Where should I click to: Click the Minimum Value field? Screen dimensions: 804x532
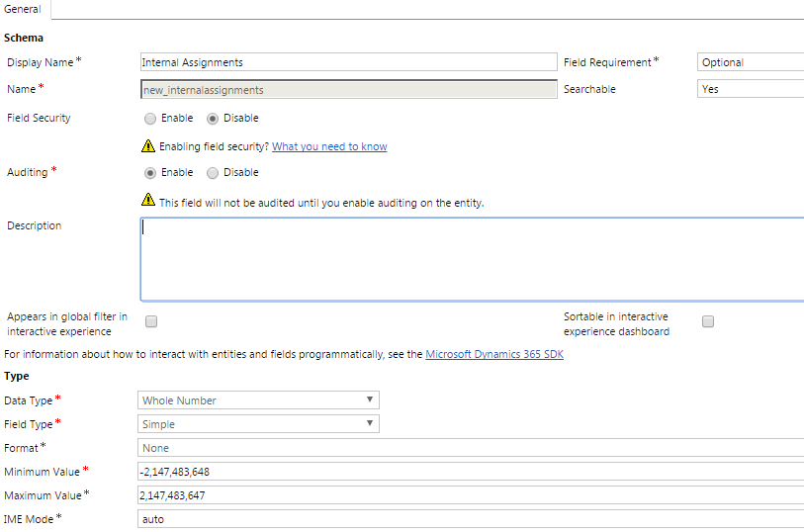coord(471,472)
